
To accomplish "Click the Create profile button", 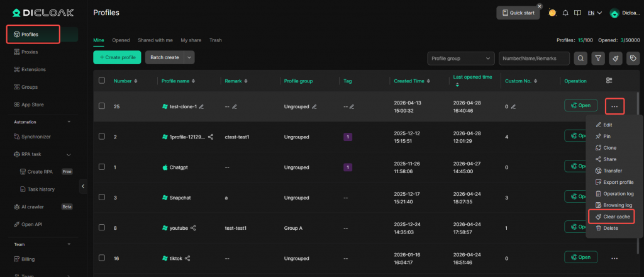I will click(117, 57).
